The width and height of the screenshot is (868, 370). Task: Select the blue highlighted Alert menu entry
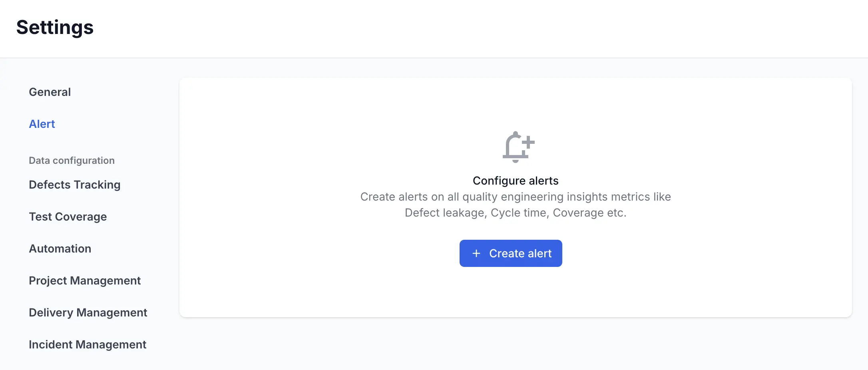[x=42, y=124]
